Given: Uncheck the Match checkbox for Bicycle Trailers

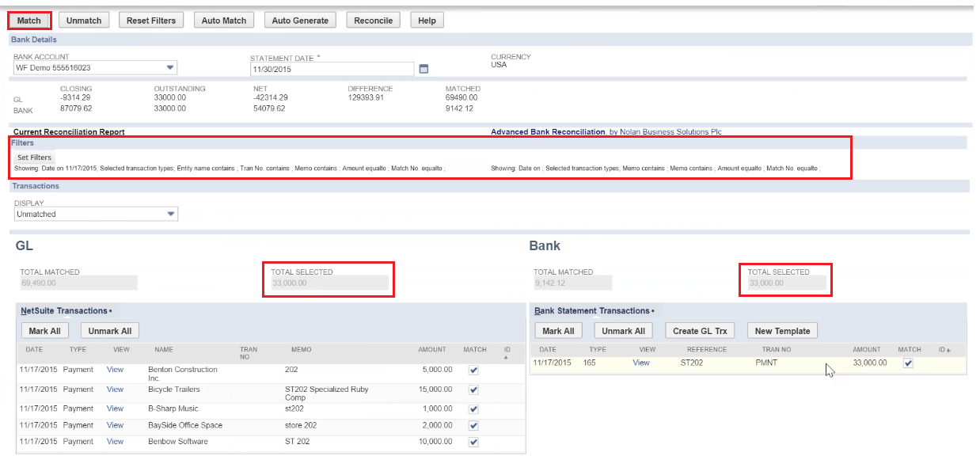Looking at the screenshot, I should [473, 389].
